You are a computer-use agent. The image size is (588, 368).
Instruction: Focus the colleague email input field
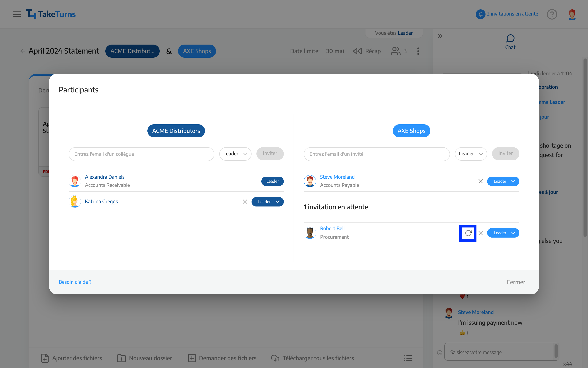click(141, 154)
